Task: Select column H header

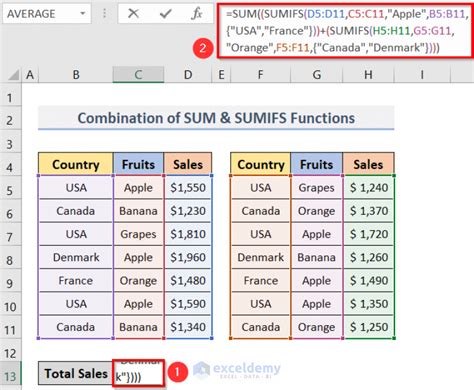Action: (x=368, y=75)
